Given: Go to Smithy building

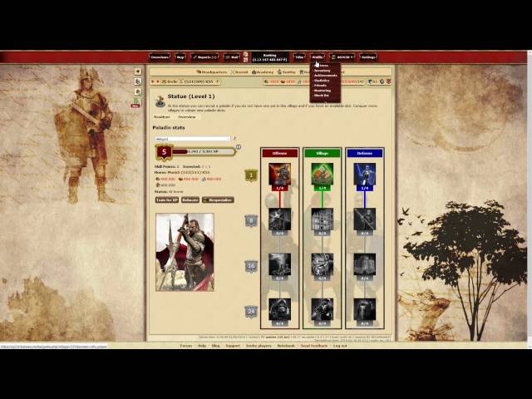Looking at the screenshot, I should coord(286,72).
